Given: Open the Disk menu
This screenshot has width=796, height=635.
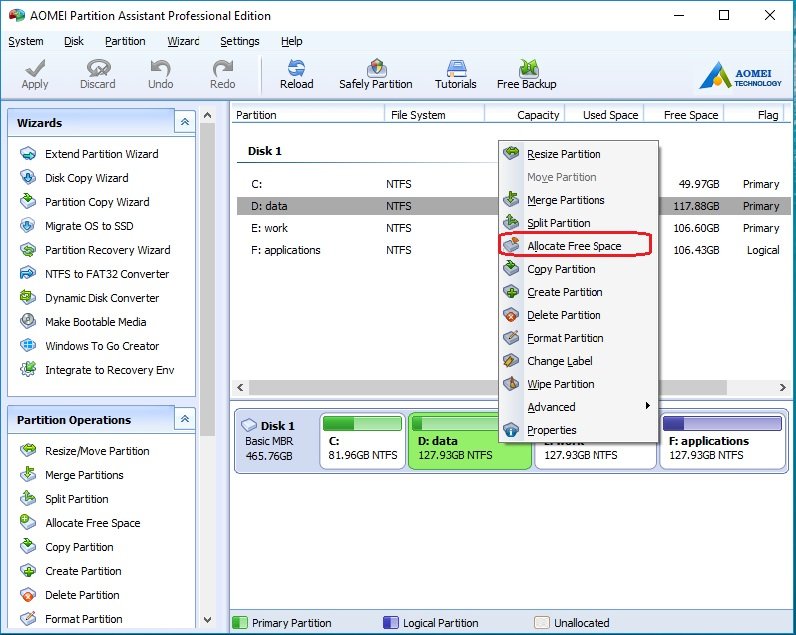Looking at the screenshot, I should (x=74, y=41).
